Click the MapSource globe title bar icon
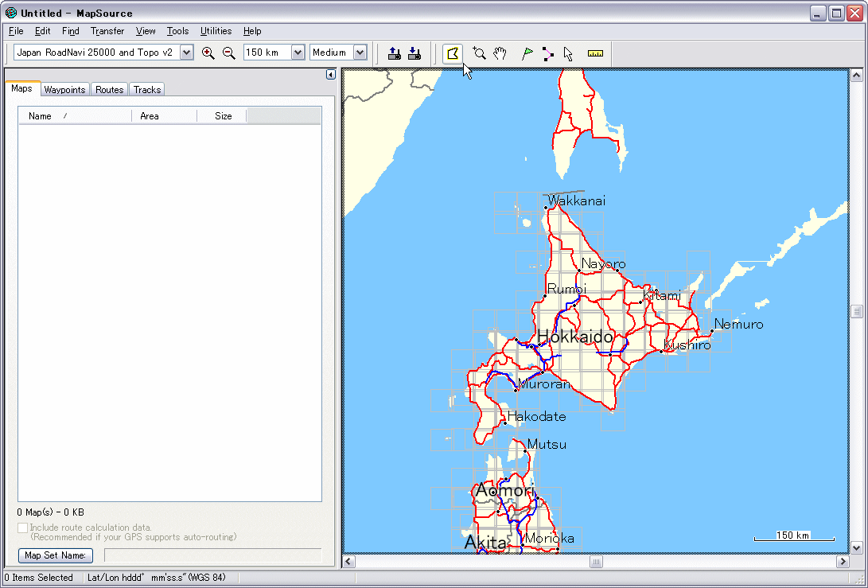This screenshot has width=868, height=588. (x=10, y=13)
